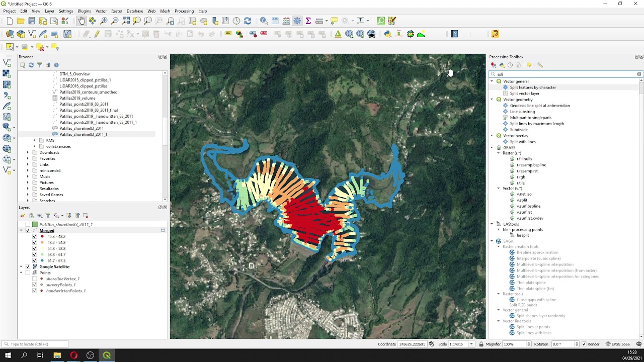Select the Zoom Out magnifier tool
The width and height of the screenshot is (644, 362).
(115, 21)
